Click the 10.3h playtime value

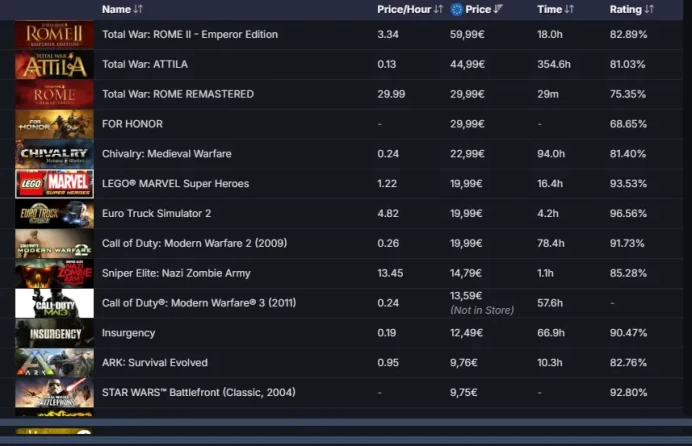click(549, 363)
